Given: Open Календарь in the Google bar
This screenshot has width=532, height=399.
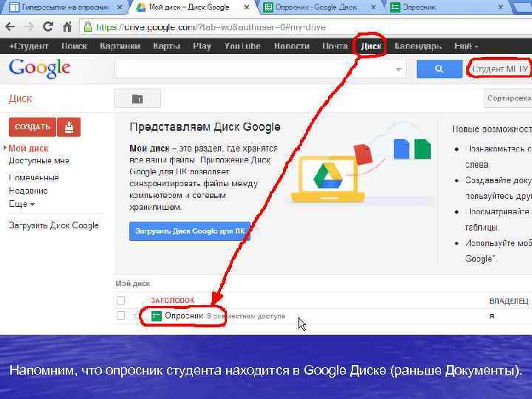Looking at the screenshot, I should tap(418, 46).
